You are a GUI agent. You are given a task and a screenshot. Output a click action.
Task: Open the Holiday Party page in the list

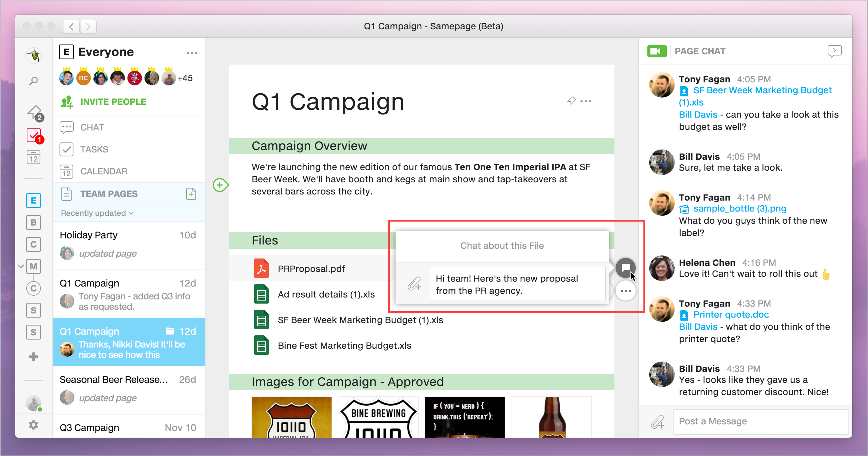pos(129,246)
